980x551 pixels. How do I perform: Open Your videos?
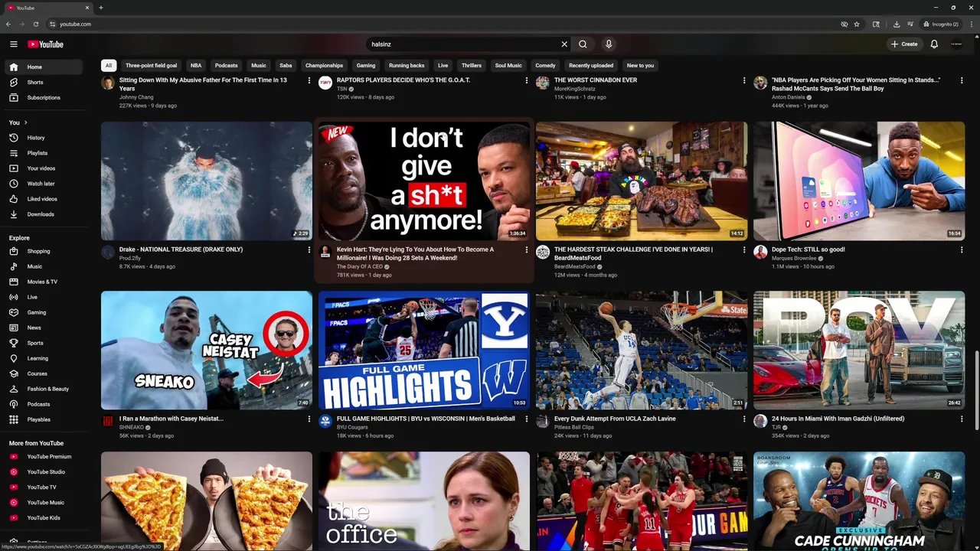pyautogui.click(x=43, y=168)
